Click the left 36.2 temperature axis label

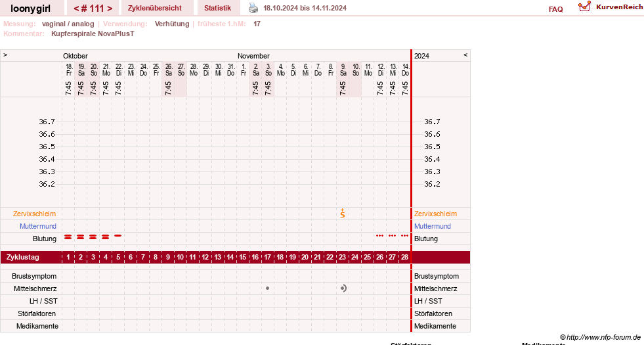tap(47, 184)
